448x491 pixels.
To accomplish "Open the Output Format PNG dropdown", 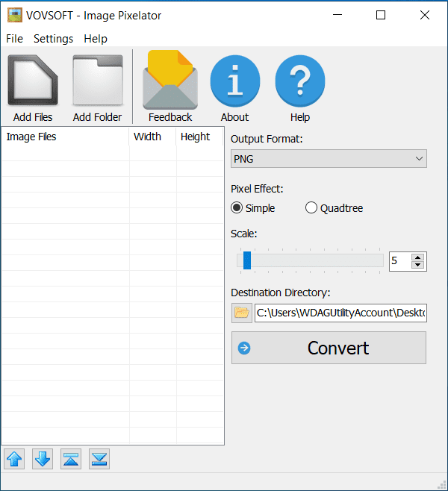I will click(329, 159).
